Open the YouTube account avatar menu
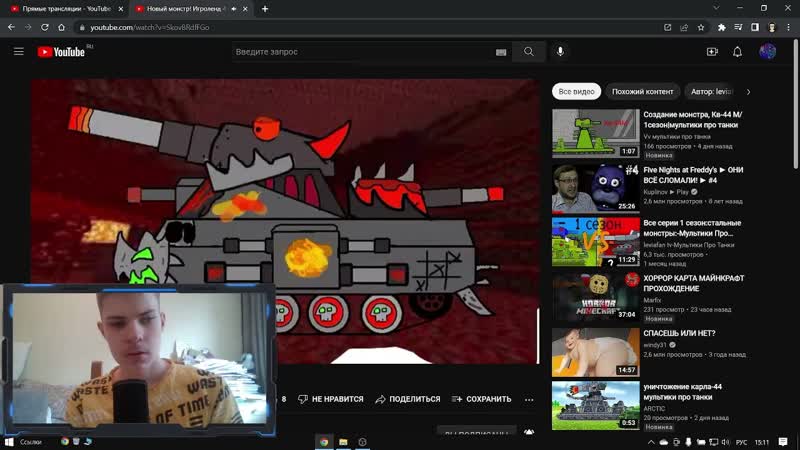The height and width of the screenshot is (450, 800). point(767,52)
